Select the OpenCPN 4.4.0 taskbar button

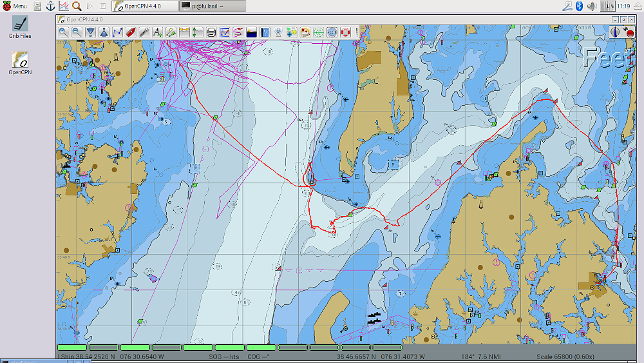(146, 6)
